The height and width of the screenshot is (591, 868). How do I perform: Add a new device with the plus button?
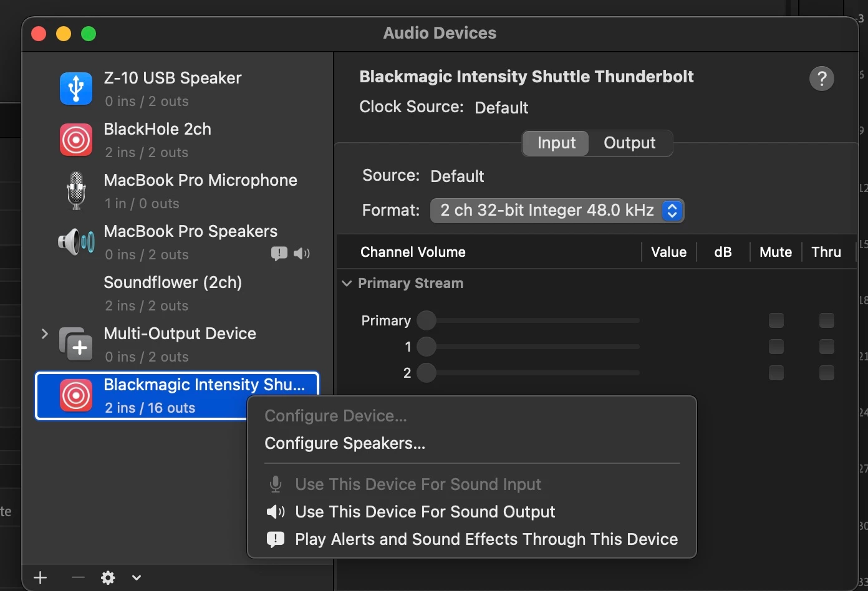coord(41,578)
